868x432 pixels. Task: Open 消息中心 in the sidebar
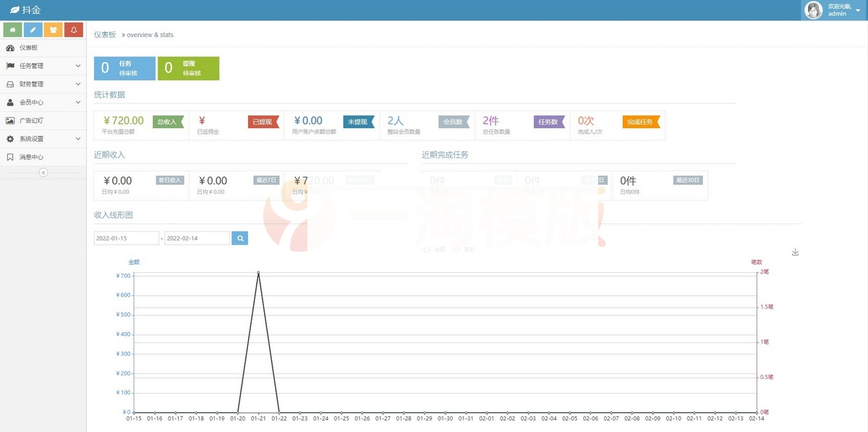(x=31, y=157)
